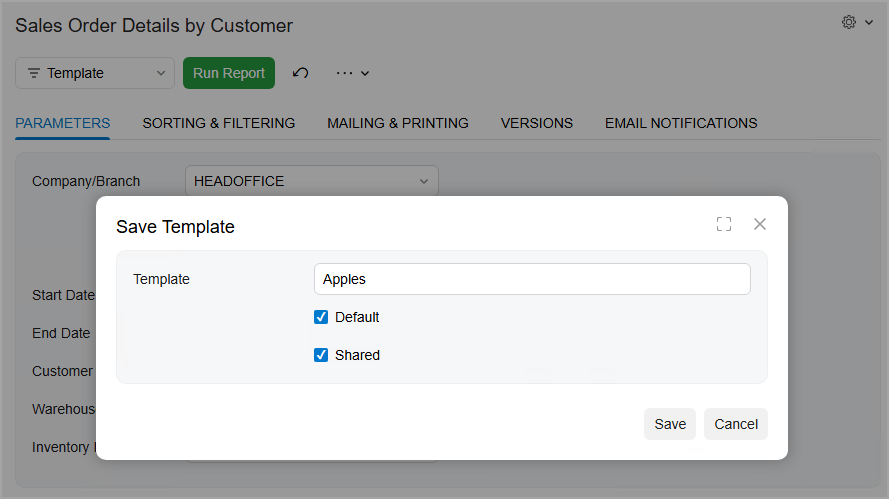Open the Versions tab
The height and width of the screenshot is (499, 889).
[536, 123]
